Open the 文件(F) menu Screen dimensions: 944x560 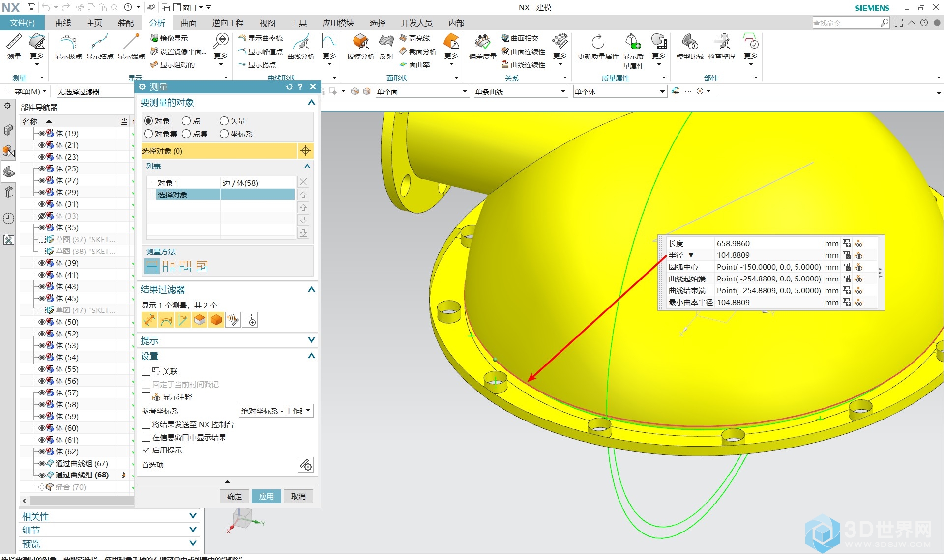pos(22,23)
